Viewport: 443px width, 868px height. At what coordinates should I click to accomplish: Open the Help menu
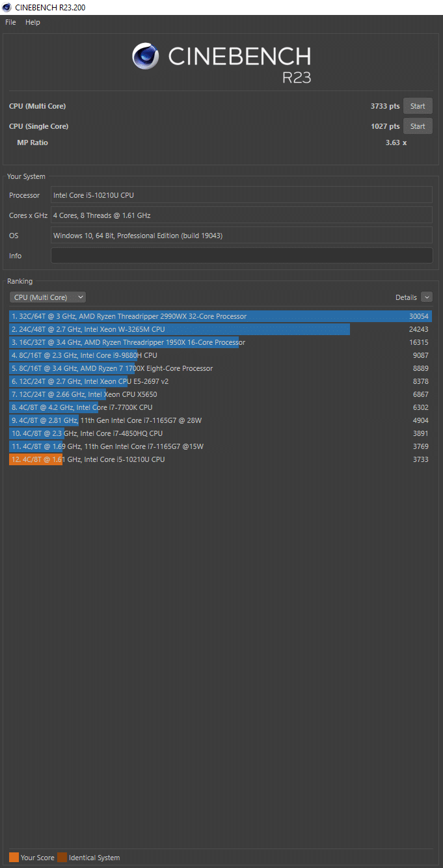click(33, 22)
